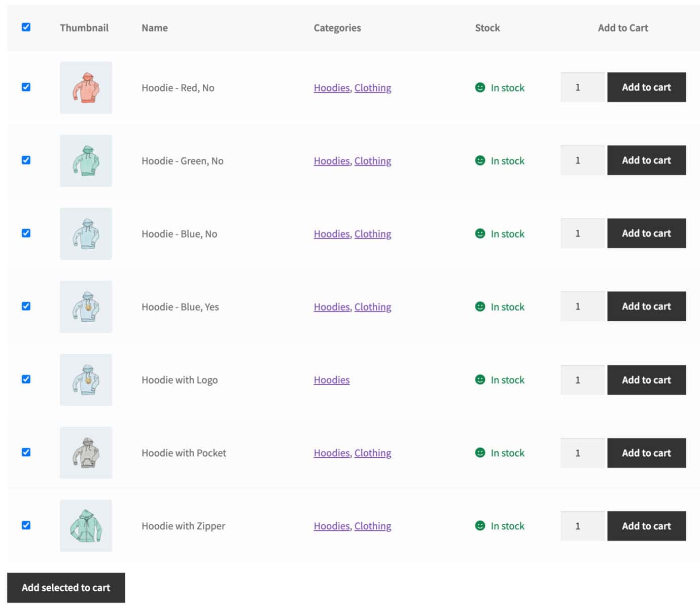The height and width of the screenshot is (609, 700).
Task: Select the product name Hoodie with Logo
Action: pos(180,380)
